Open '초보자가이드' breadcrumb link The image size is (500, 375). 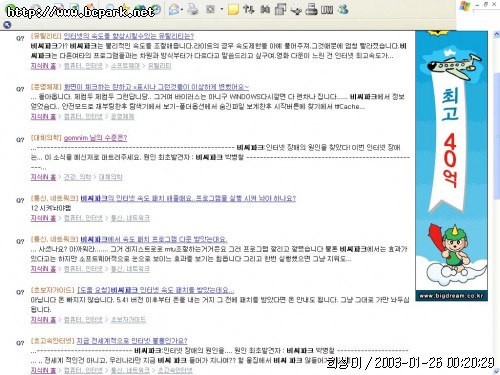[x=128, y=320]
